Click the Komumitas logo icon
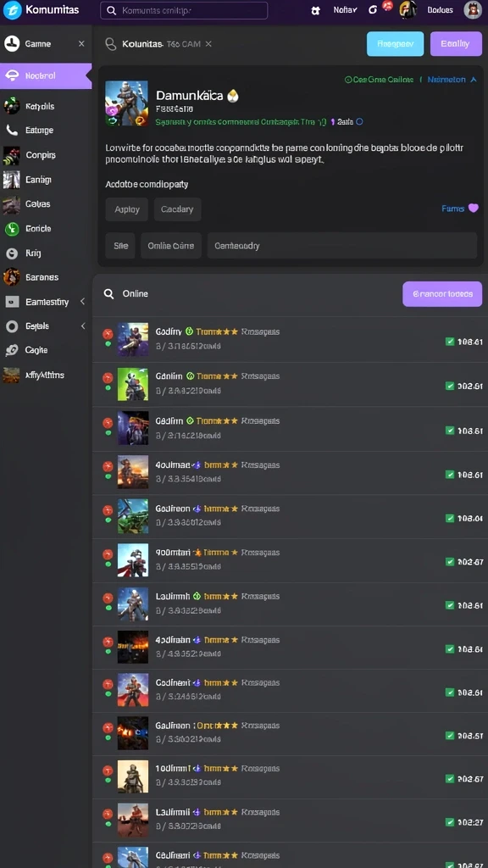Image resolution: width=488 pixels, height=868 pixels. (x=12, y=10)
